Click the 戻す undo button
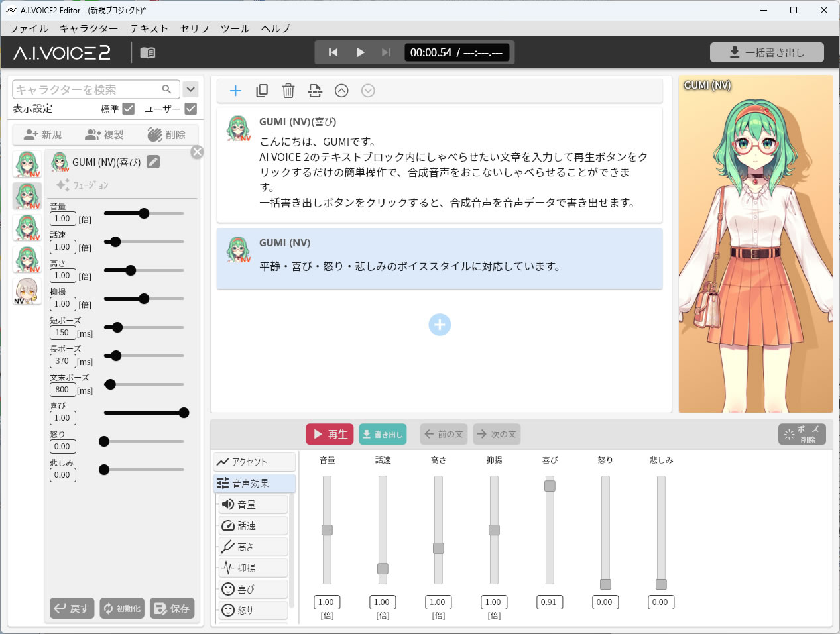 [x=72, y=608]
